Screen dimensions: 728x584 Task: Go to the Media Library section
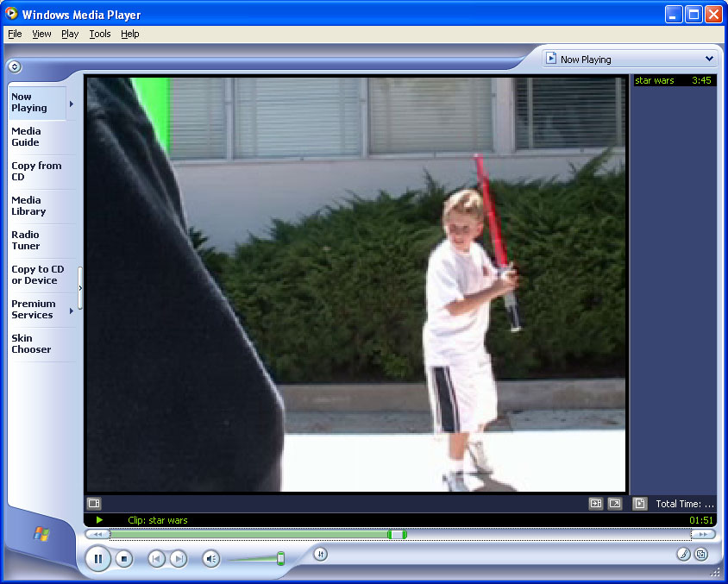(x=28, y=205)
